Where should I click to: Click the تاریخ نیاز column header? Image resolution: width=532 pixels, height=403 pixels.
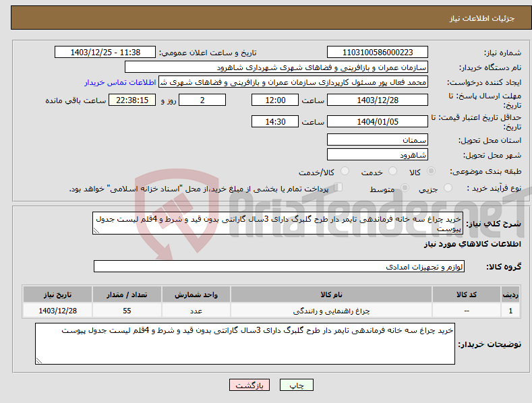pos(58,294)
